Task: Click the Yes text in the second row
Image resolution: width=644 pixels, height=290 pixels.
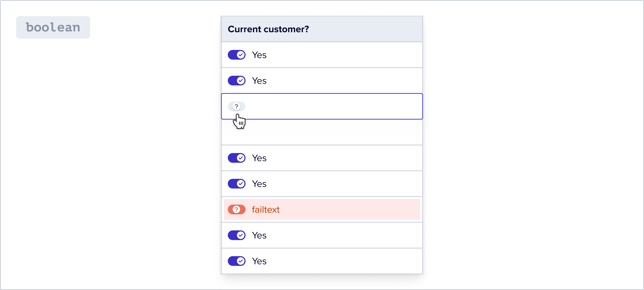Action: click(259, 81)
